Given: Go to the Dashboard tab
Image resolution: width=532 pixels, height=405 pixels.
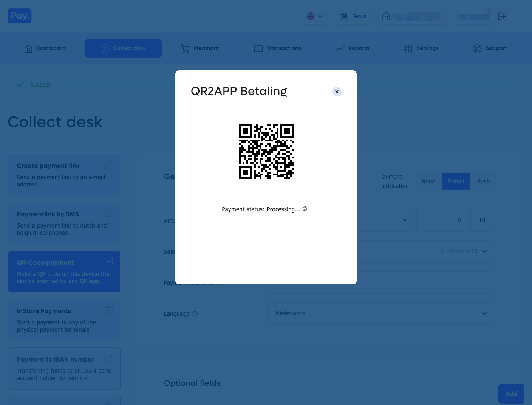Looking at the screenshot, I should 45,48.
